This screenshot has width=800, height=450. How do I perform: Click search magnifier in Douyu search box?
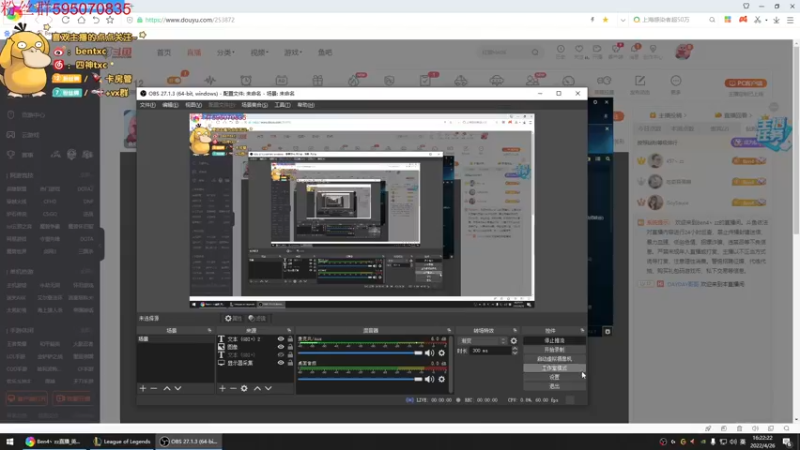(535, 52)
